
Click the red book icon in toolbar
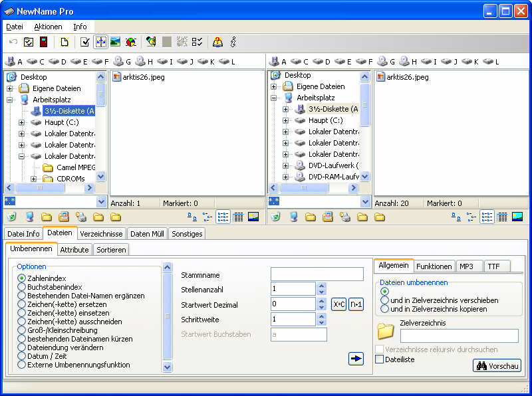43,42
